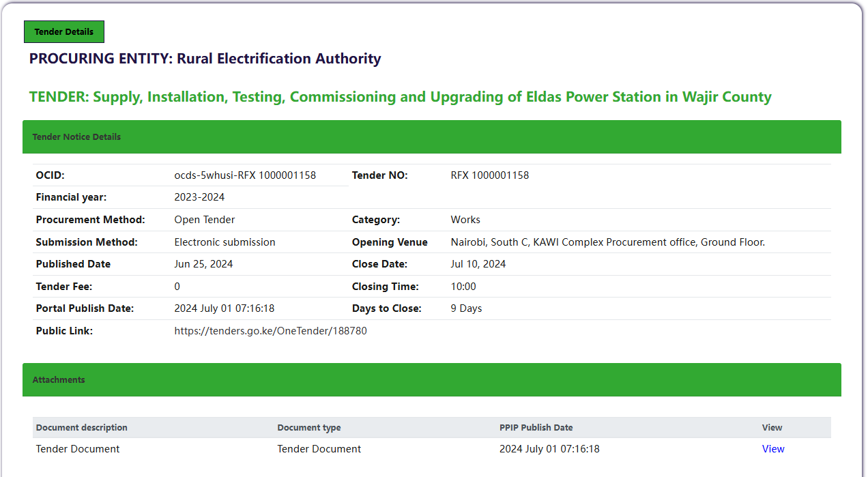Click the Category label
The height and width of the screenshot is (477, 868).
[376, 220]
